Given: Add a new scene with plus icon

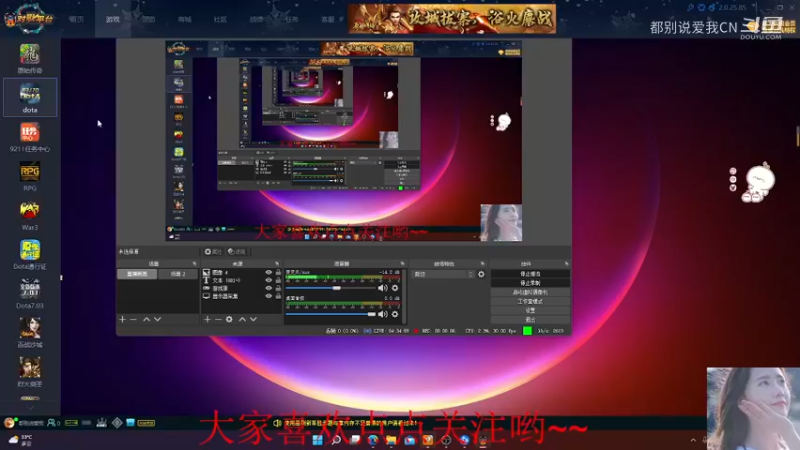Looking at the screenshot, I should tap(122, 319).
